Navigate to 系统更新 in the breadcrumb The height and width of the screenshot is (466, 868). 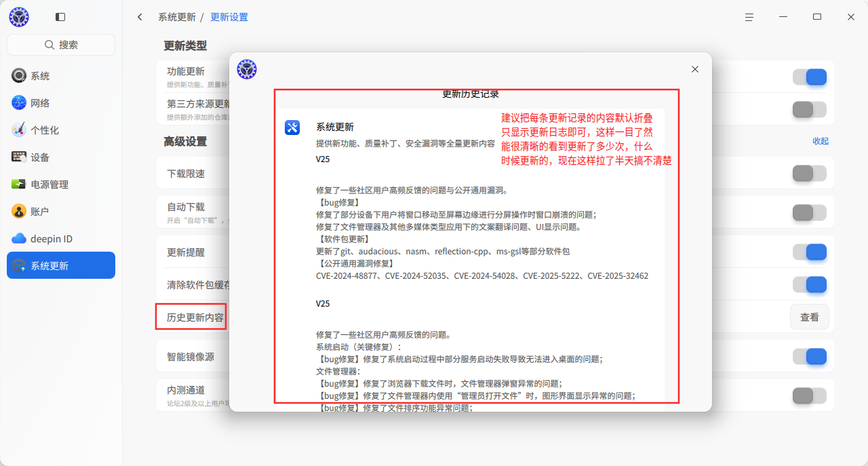(x=177, y=17)
